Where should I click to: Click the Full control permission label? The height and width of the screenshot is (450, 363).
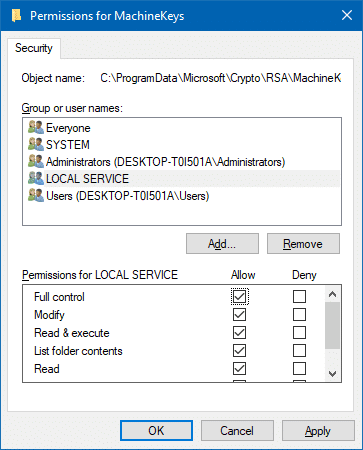pyautogui.click(x=59, y=297)
